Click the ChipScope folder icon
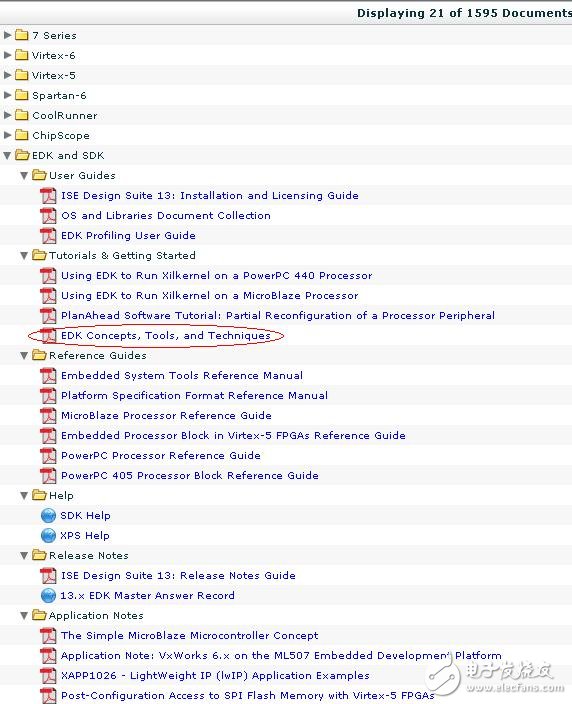 coord(22,135)
